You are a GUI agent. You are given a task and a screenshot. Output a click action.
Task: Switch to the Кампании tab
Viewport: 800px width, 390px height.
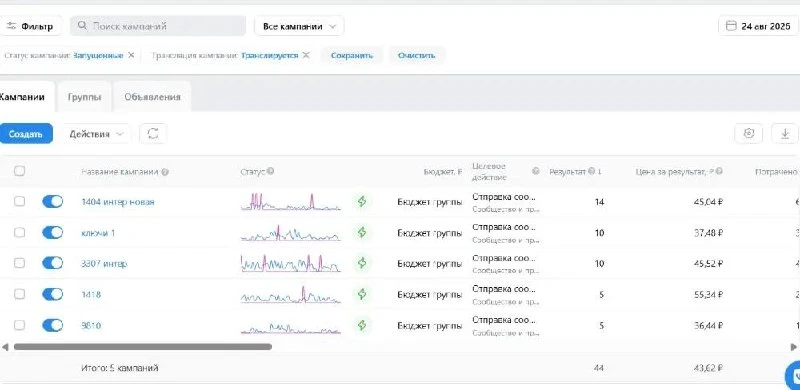[x=26, y=96]
